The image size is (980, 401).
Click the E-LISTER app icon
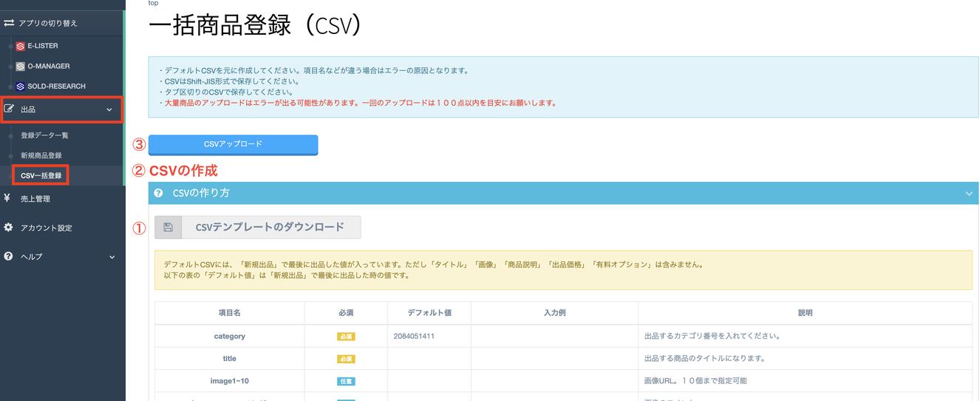point(21,46)
